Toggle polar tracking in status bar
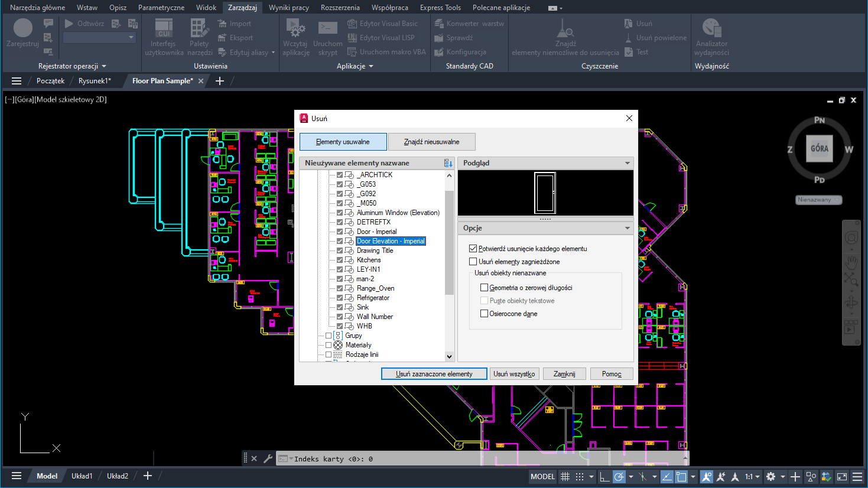868x488 pixels. (619, 477)
